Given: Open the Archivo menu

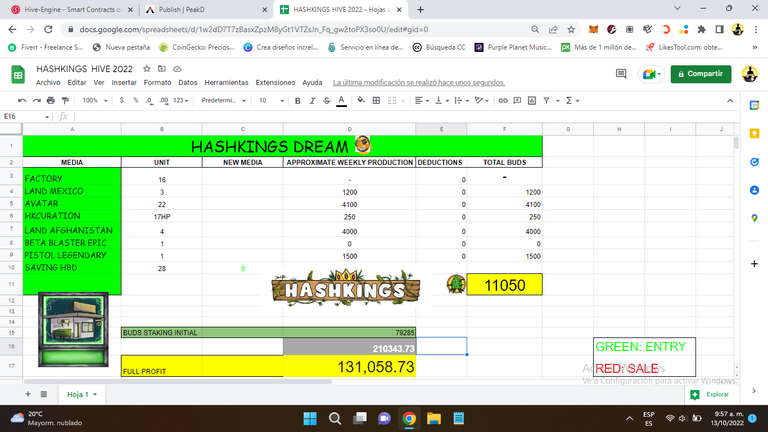Looking at the screenshot, I should click(48, 82).
